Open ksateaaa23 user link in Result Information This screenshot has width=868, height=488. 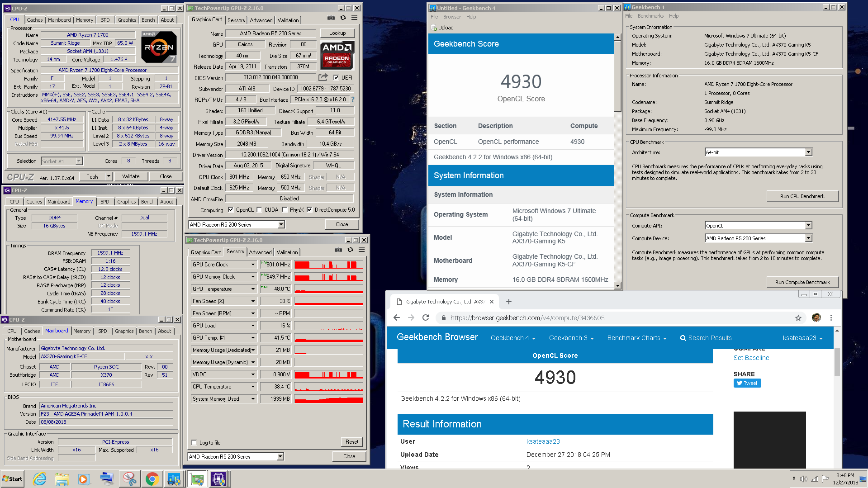pos(543,441)
